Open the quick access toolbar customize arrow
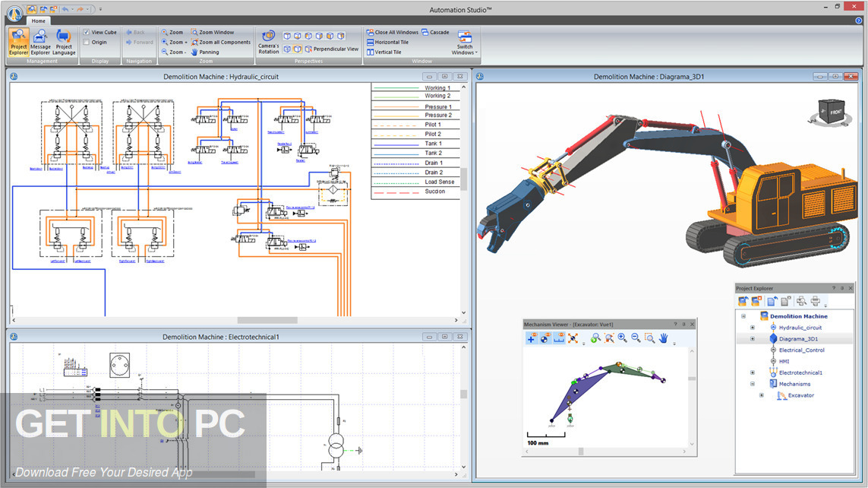868x488 pixels. 100,9
